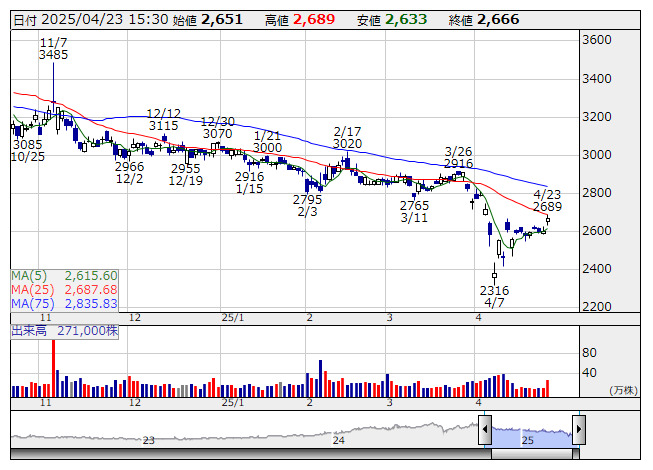The height and width of the screenshot is (470, 653).
Task: Click the 2/3 2795 trough label
Action: click(x=307, y=206)
